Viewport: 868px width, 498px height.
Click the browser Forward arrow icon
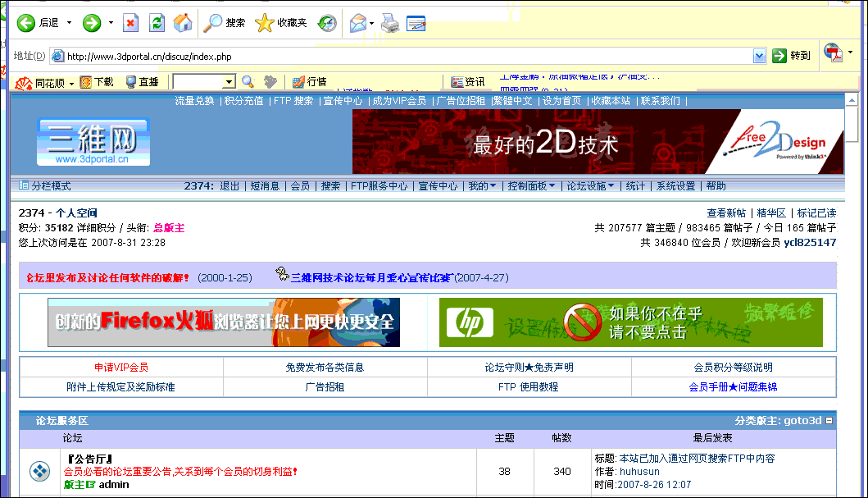click(x=92, y=23)
